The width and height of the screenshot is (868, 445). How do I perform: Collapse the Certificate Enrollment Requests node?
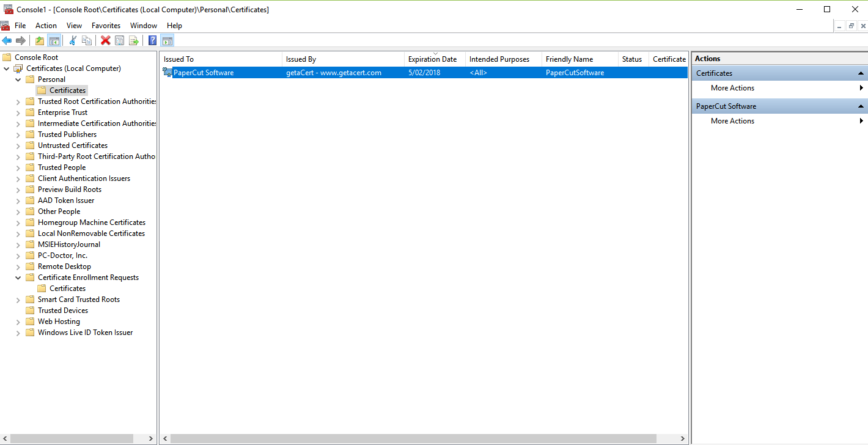(18, 278)
